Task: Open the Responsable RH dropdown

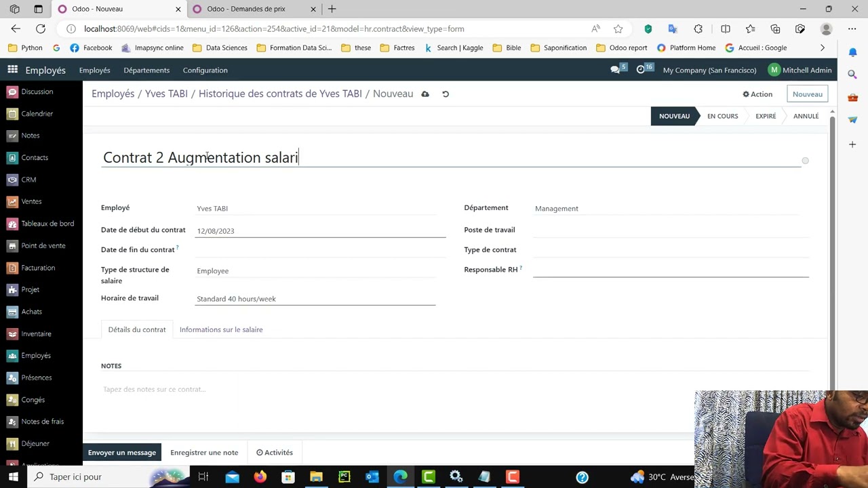Action: (x=671, y=269)
